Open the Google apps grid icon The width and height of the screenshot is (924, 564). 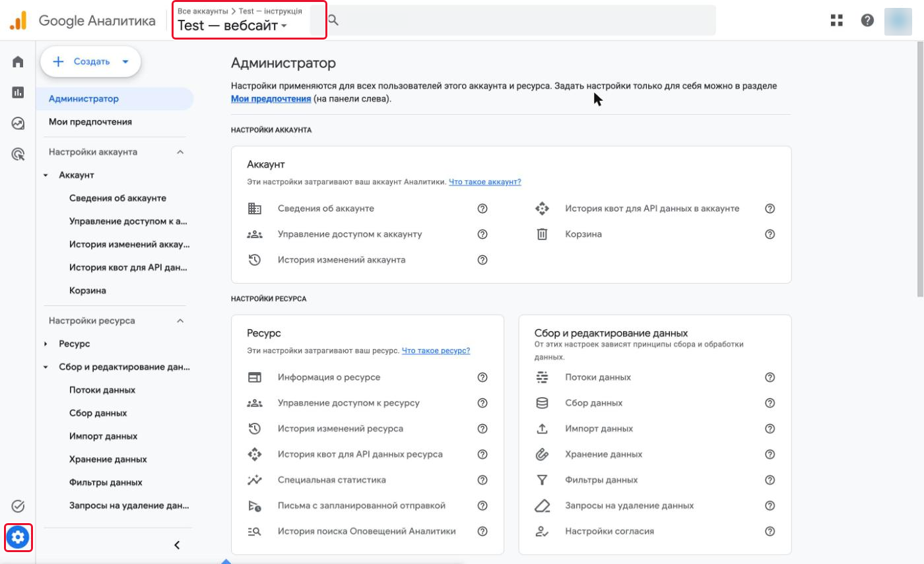pyautogui.click(x=837, y=20)
